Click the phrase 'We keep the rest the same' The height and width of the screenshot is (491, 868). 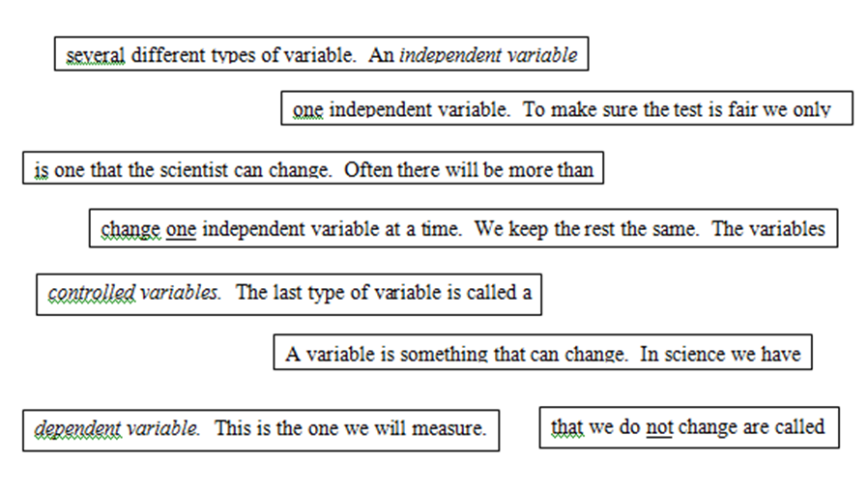pyautogui.click(x=585, y=229)
